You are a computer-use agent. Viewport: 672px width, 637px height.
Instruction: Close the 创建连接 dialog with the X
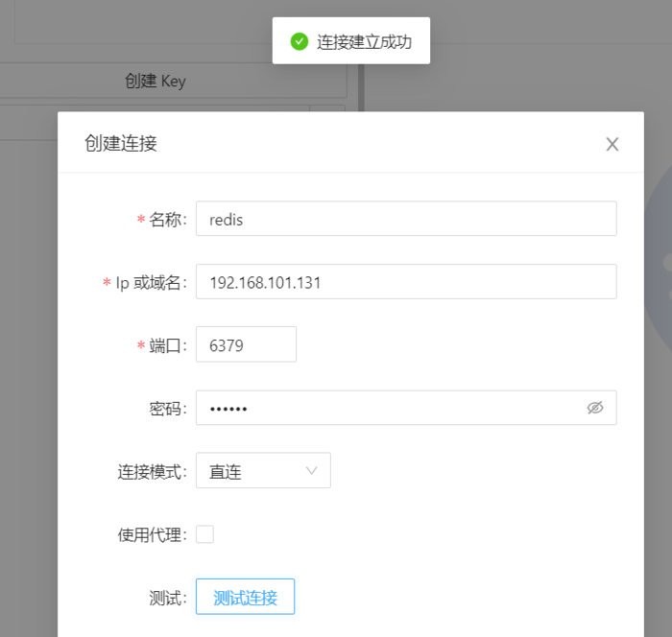pos(612,144)
